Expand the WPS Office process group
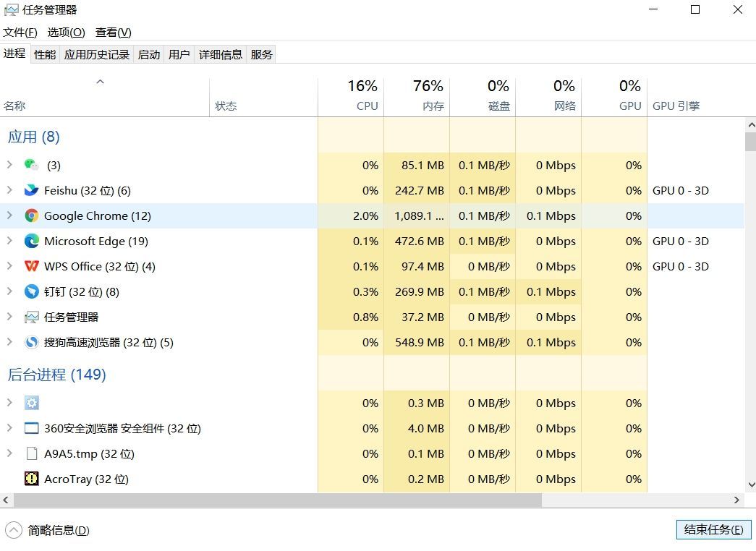 coord(9,266)
